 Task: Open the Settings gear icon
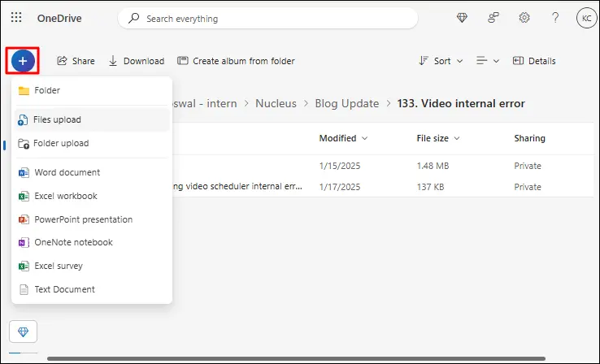click(x=524, y=18)
